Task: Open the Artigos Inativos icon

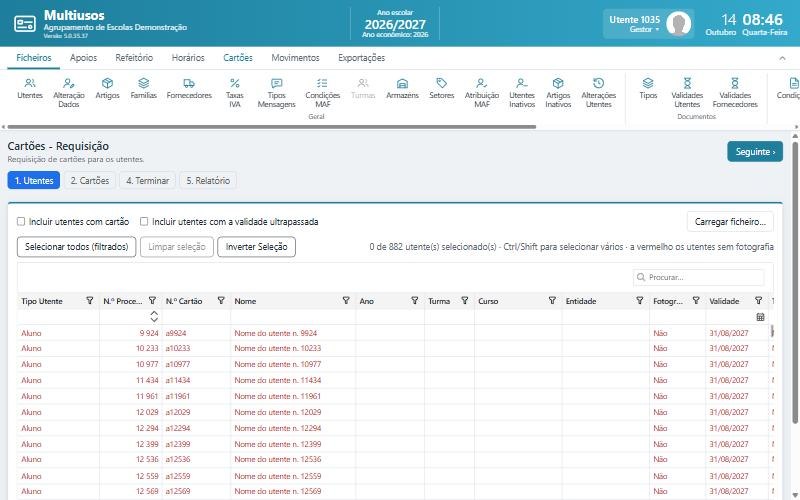Action: tap(558, 92)
